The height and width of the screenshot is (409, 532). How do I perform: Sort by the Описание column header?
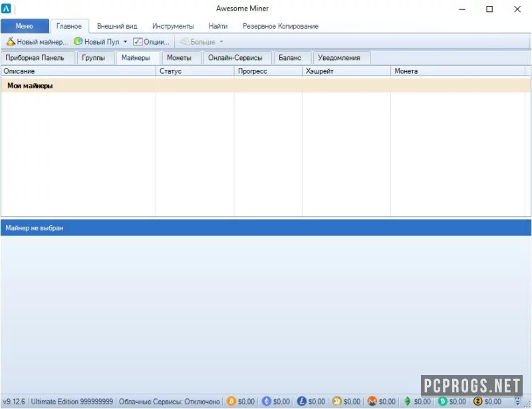pos(78,71)
